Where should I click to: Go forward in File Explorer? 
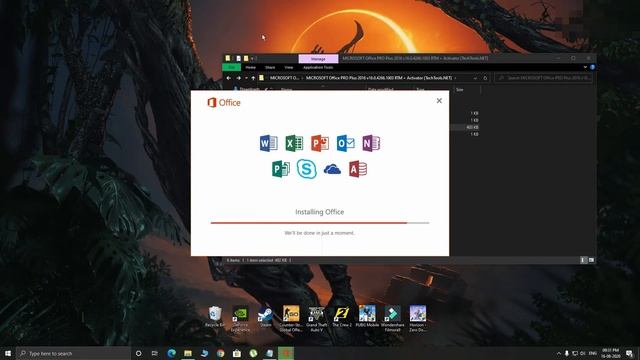tap(238, 78)
